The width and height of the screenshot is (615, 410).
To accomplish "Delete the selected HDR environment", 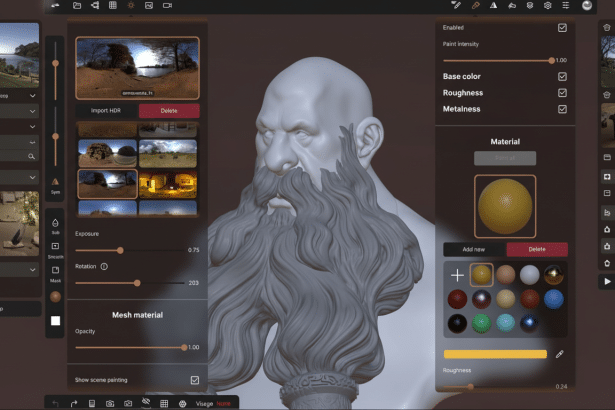I will tap(169, 111).
